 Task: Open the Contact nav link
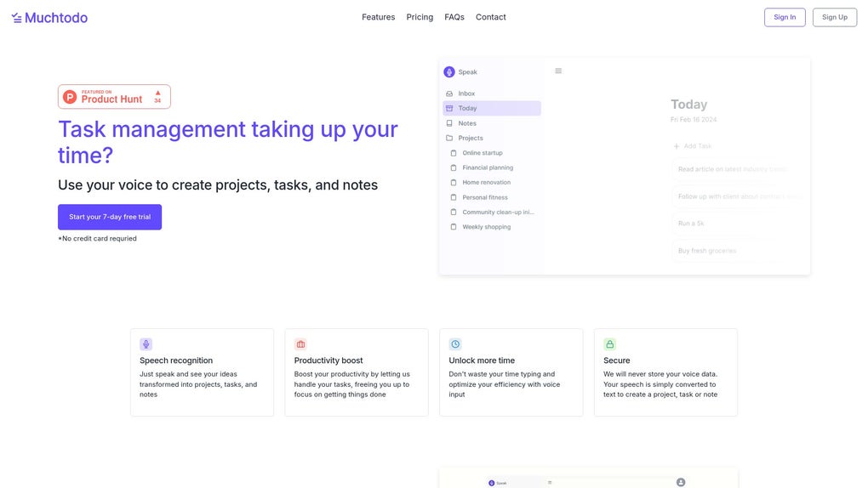click(x=490, y=17)
